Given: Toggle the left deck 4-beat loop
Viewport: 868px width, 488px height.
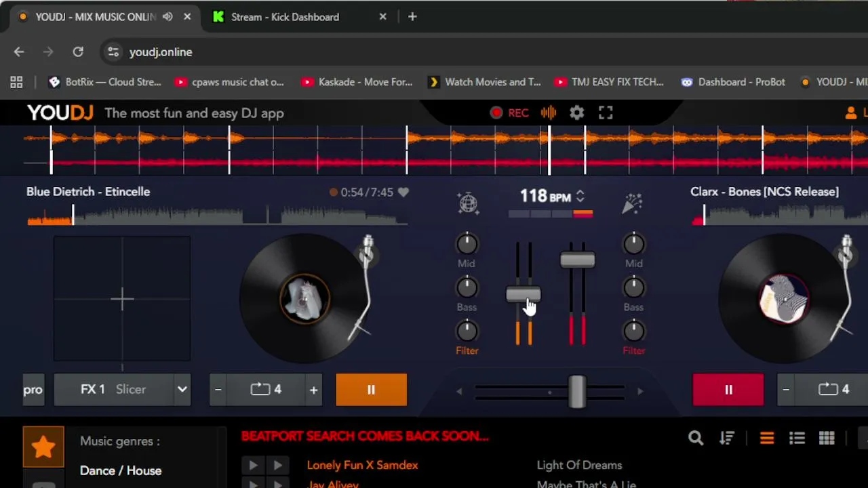Looking at the screenshot, I should pyautogui.click(x=266, y=390).
